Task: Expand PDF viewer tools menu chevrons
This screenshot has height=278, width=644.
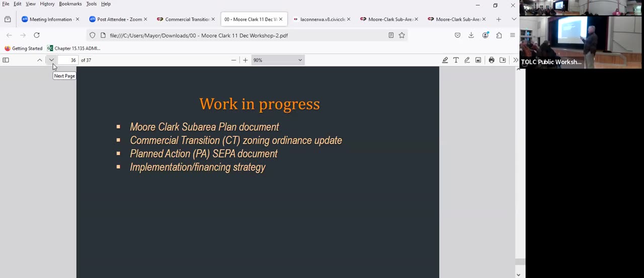Action: click(x=515, y=60)
